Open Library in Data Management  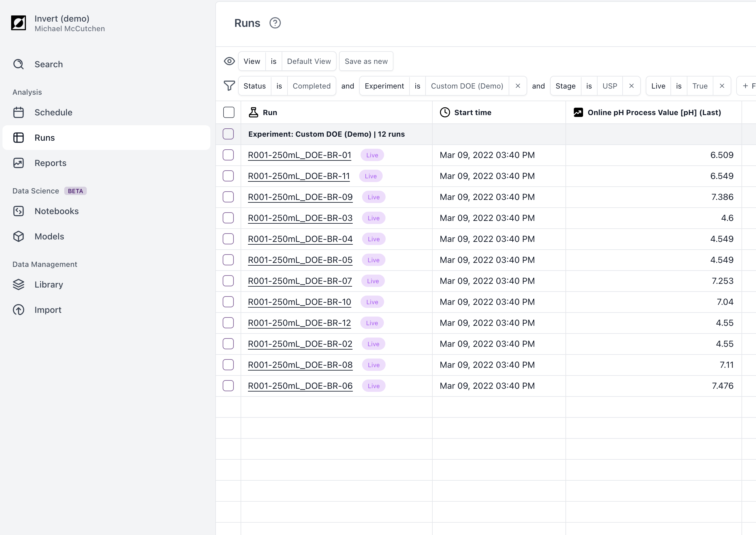48,285
